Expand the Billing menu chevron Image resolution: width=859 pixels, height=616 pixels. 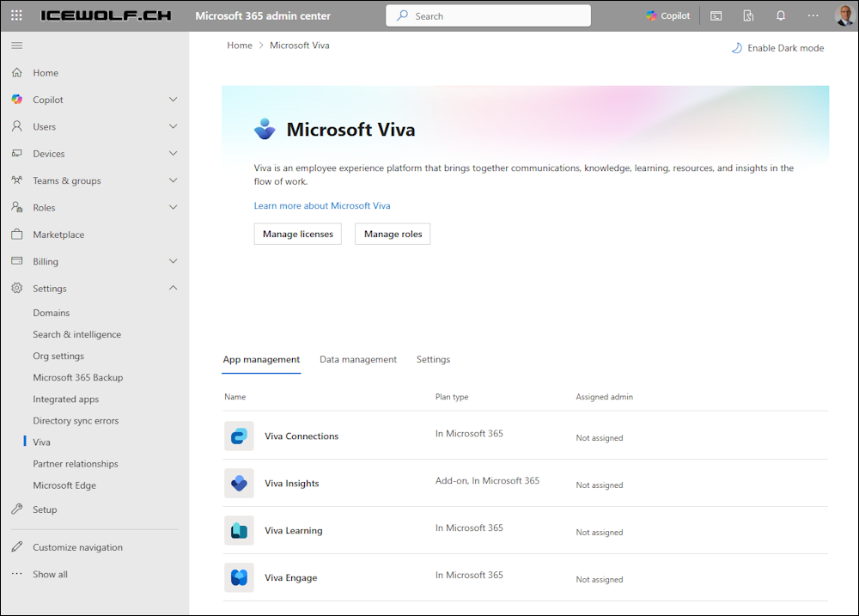point(174,261)
